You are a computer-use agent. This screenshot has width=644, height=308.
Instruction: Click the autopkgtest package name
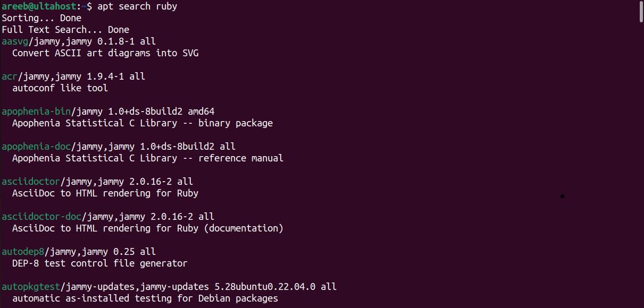tap(31, 287)
